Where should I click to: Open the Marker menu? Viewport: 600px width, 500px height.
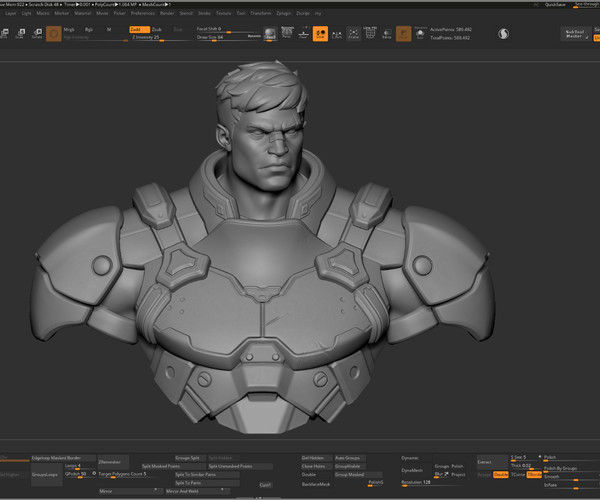[x=62, y=13]
